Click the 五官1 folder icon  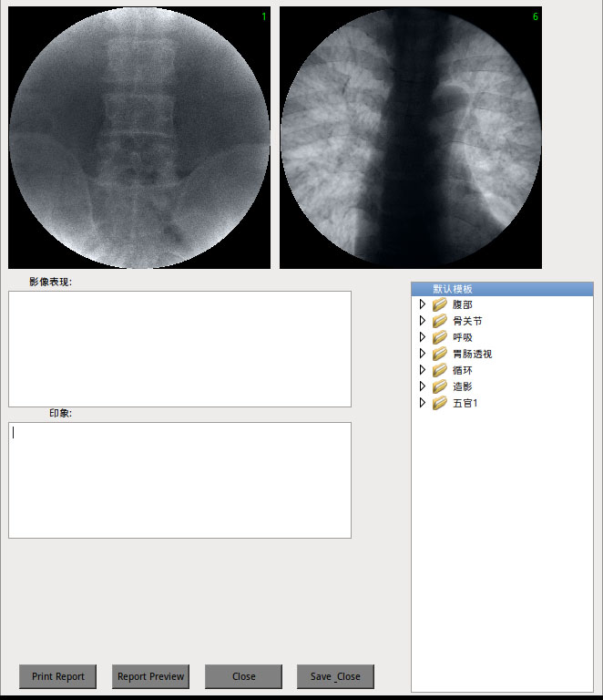click(439, 403)
